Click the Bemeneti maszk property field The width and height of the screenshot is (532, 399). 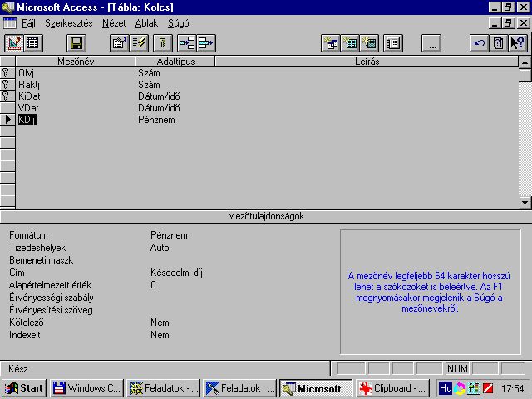click(x=241, y=260)
